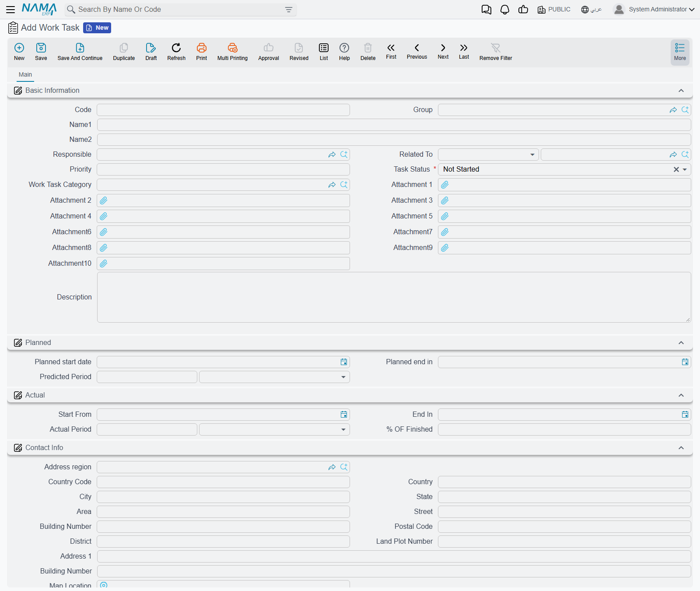Click the Approval toolbar icon

(269, 52)
